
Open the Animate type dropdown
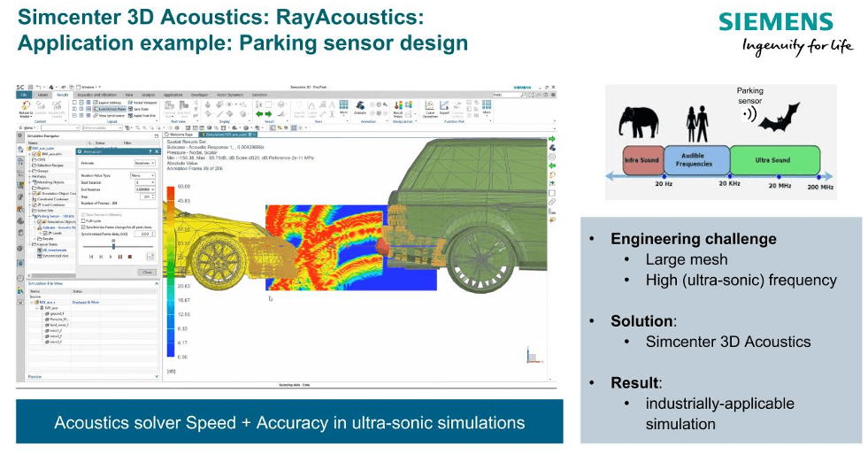[x=142, y=162]
